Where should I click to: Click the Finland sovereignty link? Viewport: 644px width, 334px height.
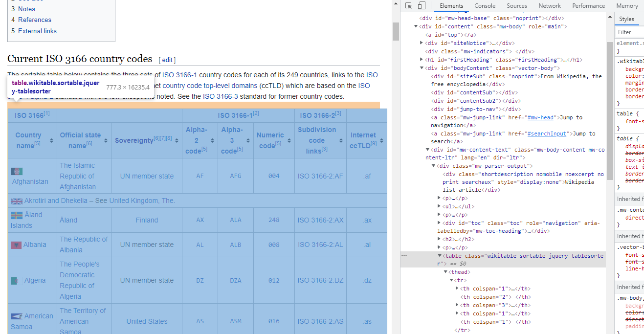(147, 220)
